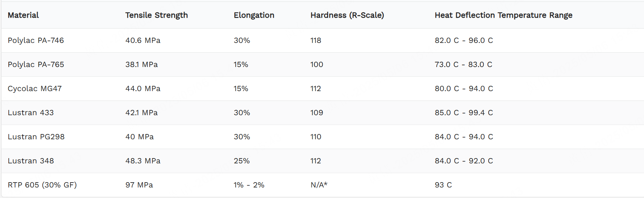
Task: Click the Heat Deflection Temperature Range header
Action: coord(503,15)
